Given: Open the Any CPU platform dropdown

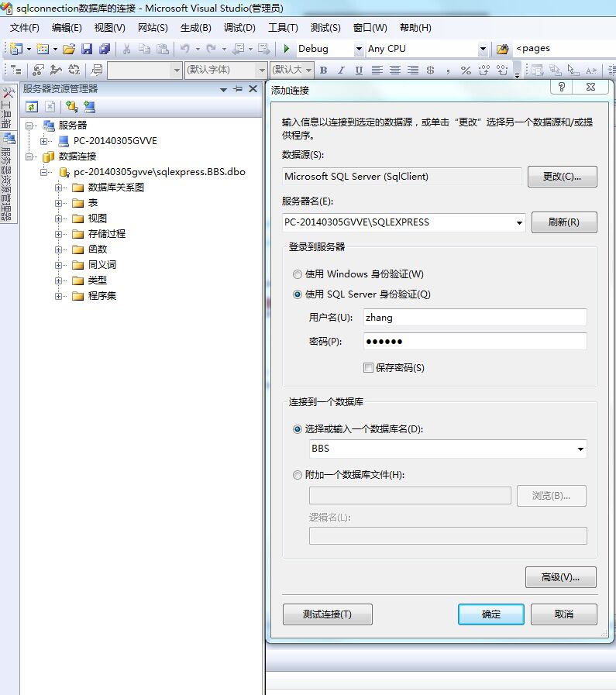Looking at the screenshot, I should pyautogui.click(x=483, y=49).
